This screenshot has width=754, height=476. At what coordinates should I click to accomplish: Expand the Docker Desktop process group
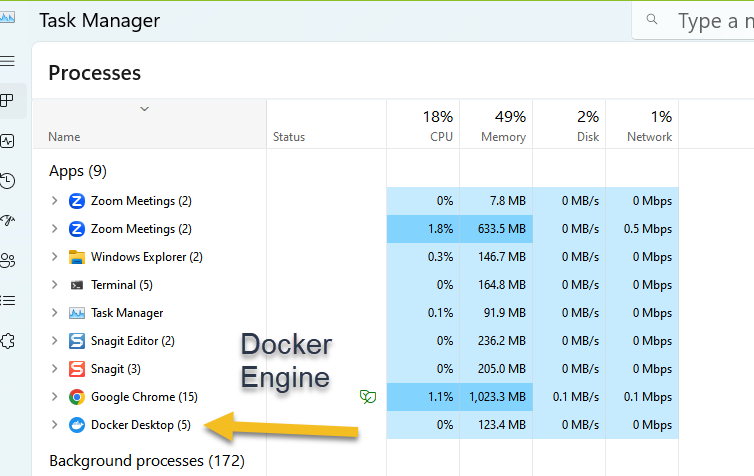55,425
